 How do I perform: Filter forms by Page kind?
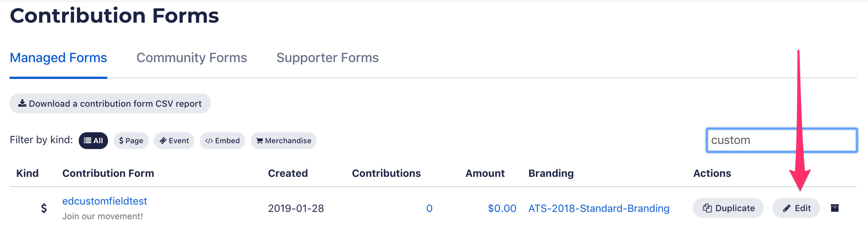click(131, 141)
